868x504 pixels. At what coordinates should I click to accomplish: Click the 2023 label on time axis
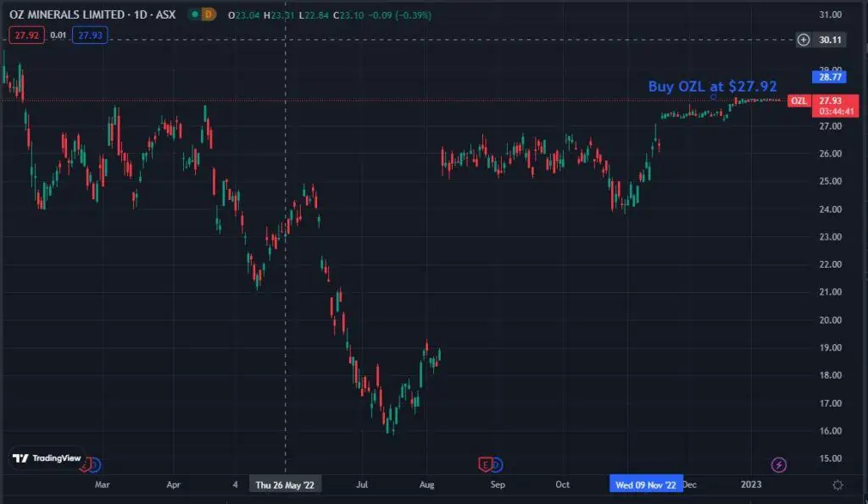point(751,485)
